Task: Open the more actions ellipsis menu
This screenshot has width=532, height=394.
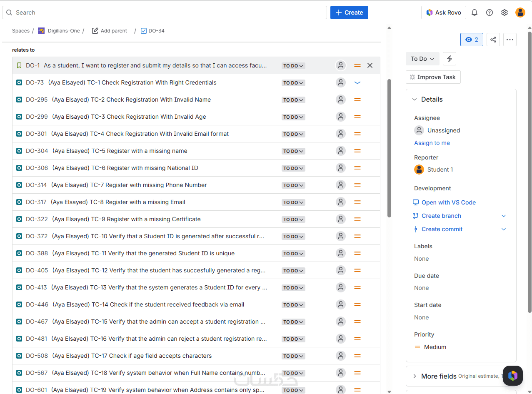Action: tap(510, 40)
